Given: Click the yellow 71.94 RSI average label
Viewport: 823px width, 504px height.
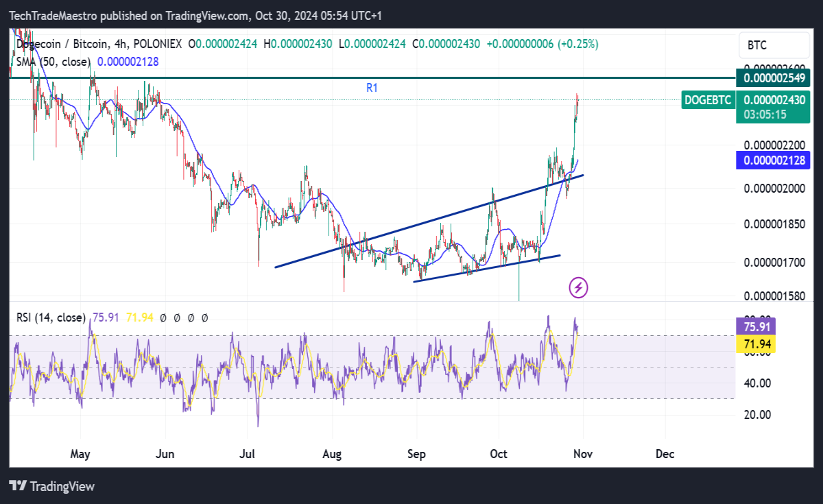Looking at the screenshot, I should click(754, 343).
